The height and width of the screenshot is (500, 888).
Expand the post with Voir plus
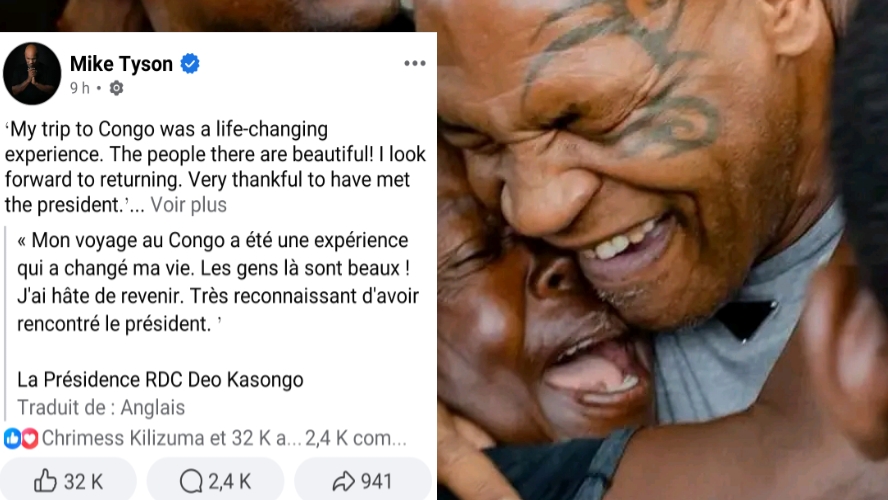pyautogui.click(x=188, y=205)
